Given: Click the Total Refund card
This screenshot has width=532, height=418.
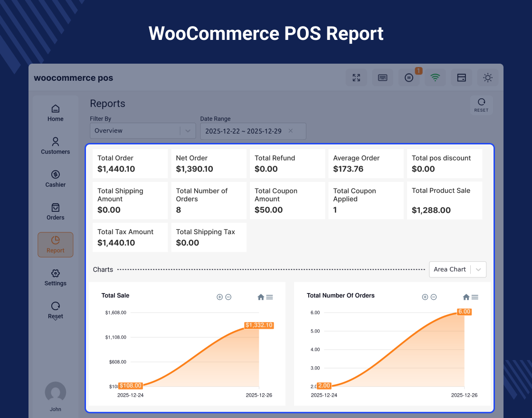Looking at the screenshot, I should pos(287,163).
